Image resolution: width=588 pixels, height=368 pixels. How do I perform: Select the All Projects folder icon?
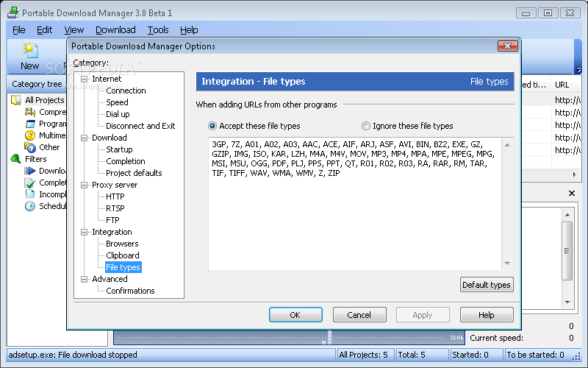16,100
